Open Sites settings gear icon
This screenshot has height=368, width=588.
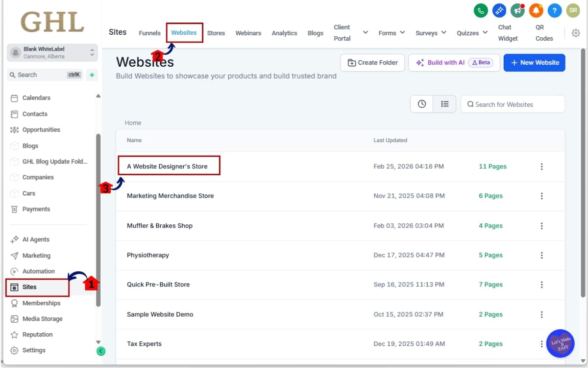click(576, 33)
